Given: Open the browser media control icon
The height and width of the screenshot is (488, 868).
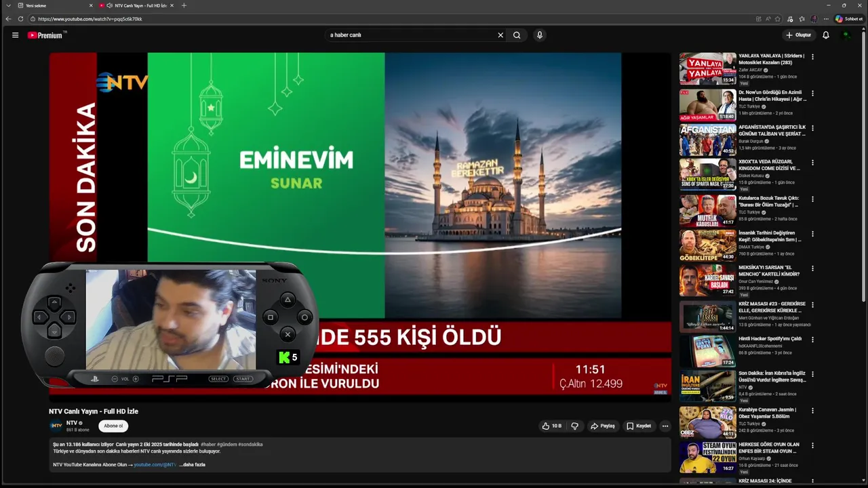Looking at the screenshot, I should coord(789,19).
